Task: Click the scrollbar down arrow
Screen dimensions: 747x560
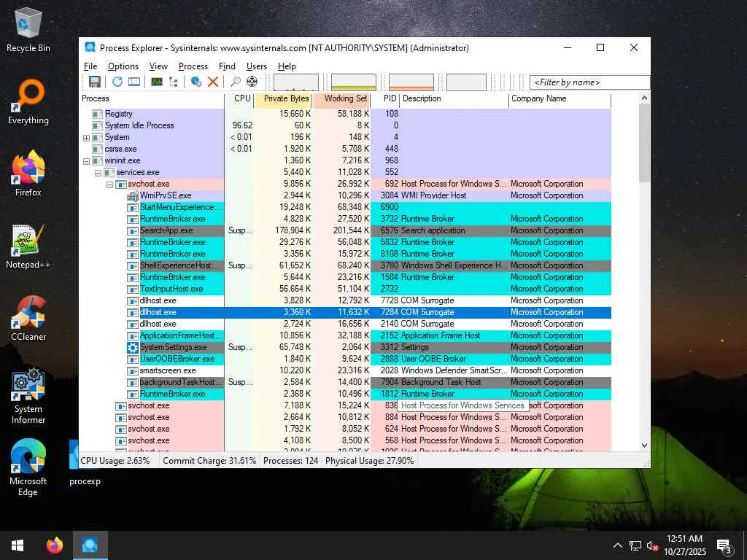Action: click(644, 446)
